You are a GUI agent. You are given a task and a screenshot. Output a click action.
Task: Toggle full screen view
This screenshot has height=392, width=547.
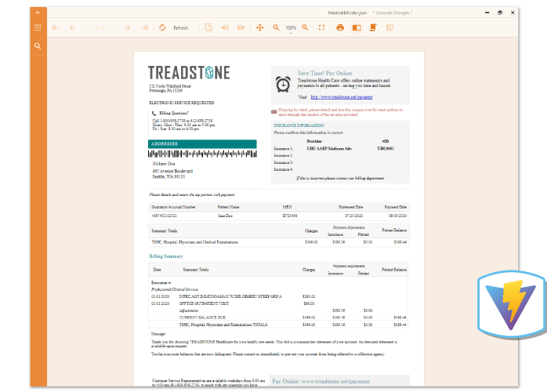click(321, 28)
